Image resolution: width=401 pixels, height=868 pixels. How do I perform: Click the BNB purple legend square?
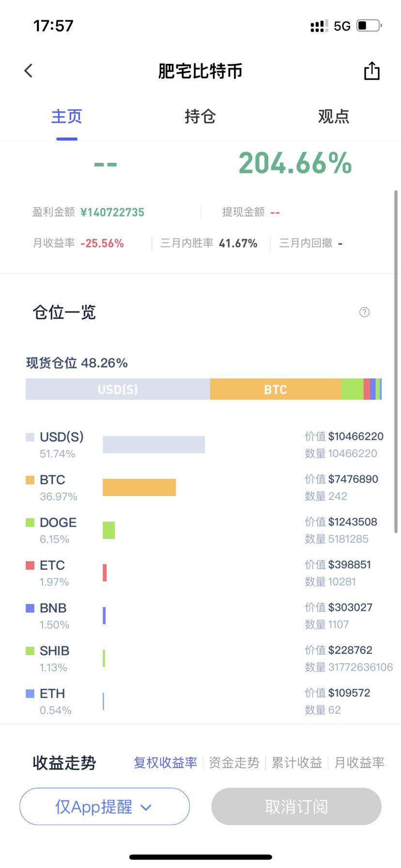coord(30,608)
